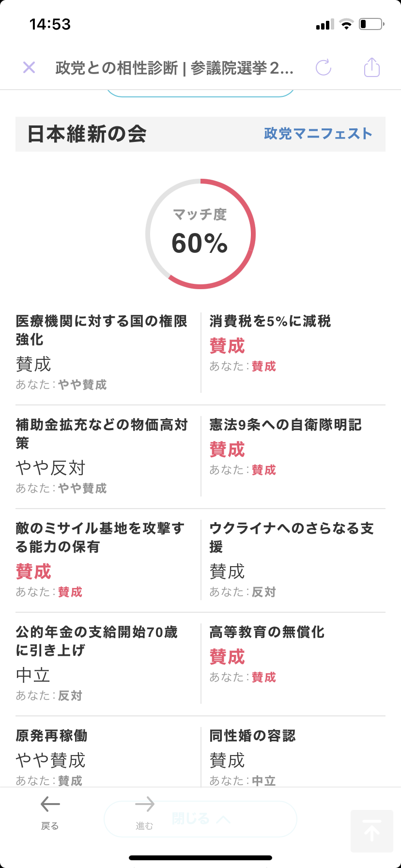Viewport: 401px width, 868px height.
Task: Reload the page with refresh icon
Action: click(x=324, y=67)
